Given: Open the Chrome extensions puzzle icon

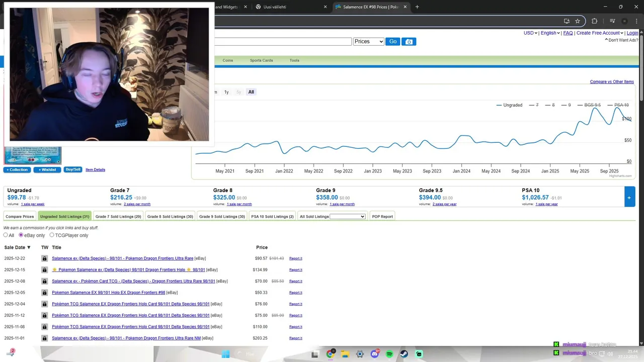Looking at the screenshot, I should pyautogui.click(x=594, y=21).
